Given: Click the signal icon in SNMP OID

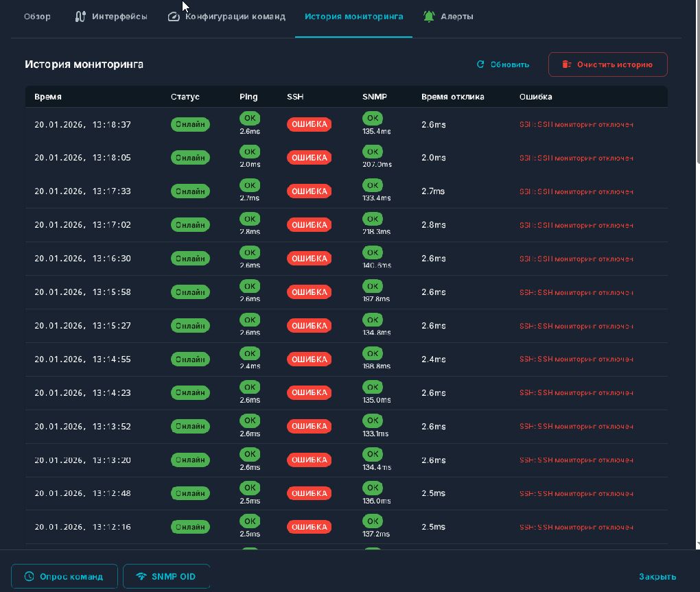Looking at the screenshot, I should tap(141, 576).
